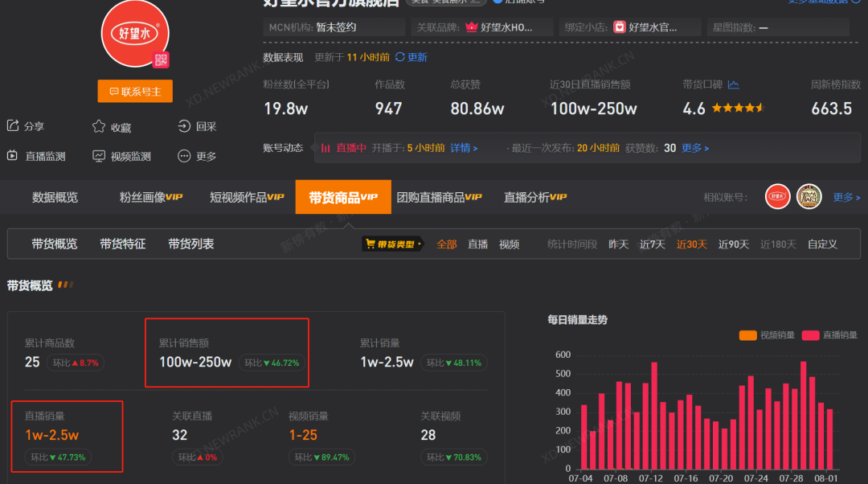Open 视频监测 video monitoring icon
This screenshot has height=484, width=868.
(x=99, y=156)
